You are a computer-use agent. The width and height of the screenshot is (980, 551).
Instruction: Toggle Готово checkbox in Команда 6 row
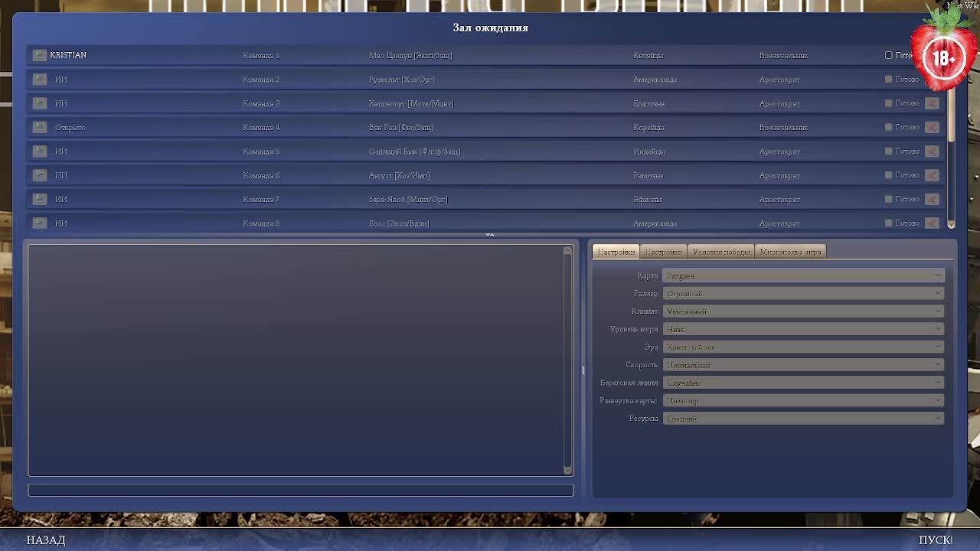pyautogui.click(x=889, y=174)
